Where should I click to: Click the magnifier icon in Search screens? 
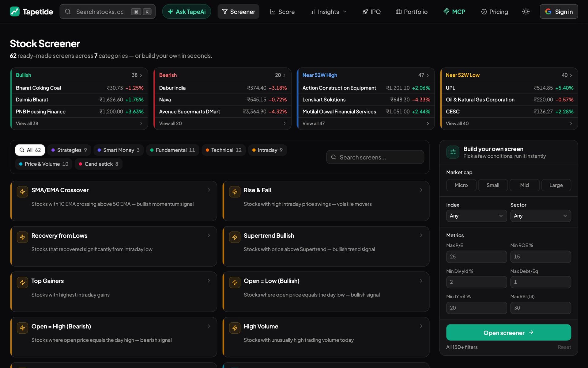(334, 157)
